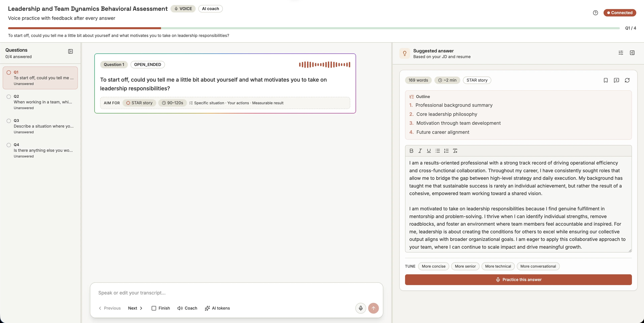Screen dimensions: 644x323
Task: Start microphone recording
Action: 360,308
